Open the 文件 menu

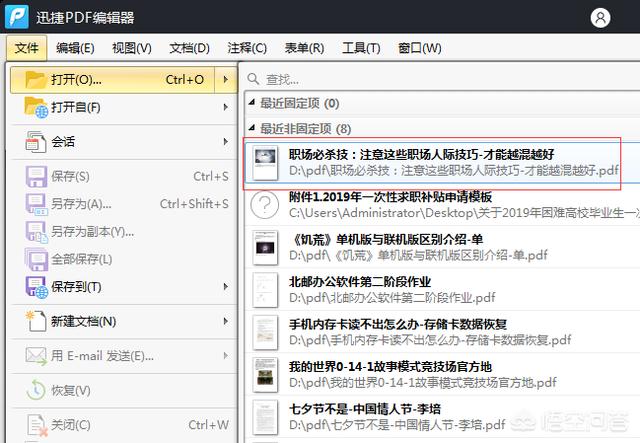(27, 48)
